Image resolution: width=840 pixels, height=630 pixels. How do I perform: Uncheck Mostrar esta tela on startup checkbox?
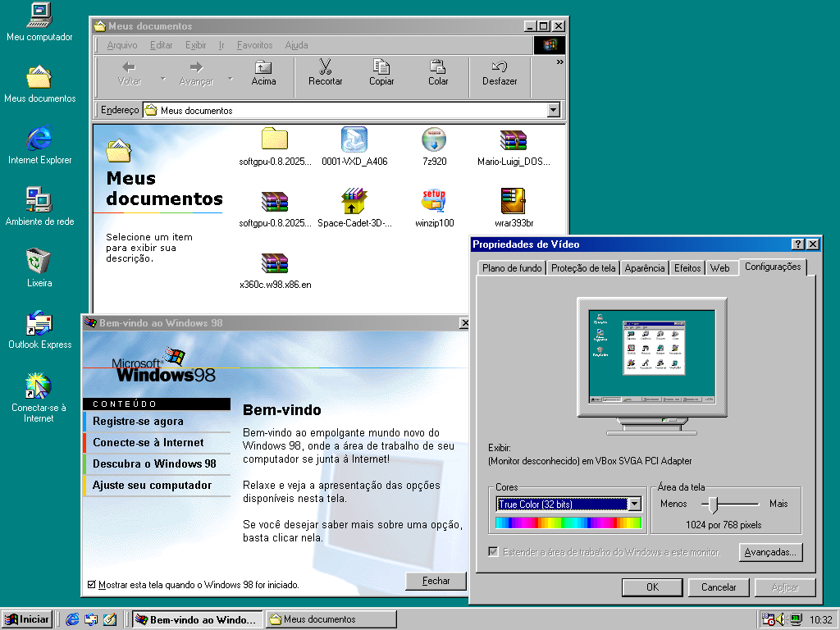(91, 585)
